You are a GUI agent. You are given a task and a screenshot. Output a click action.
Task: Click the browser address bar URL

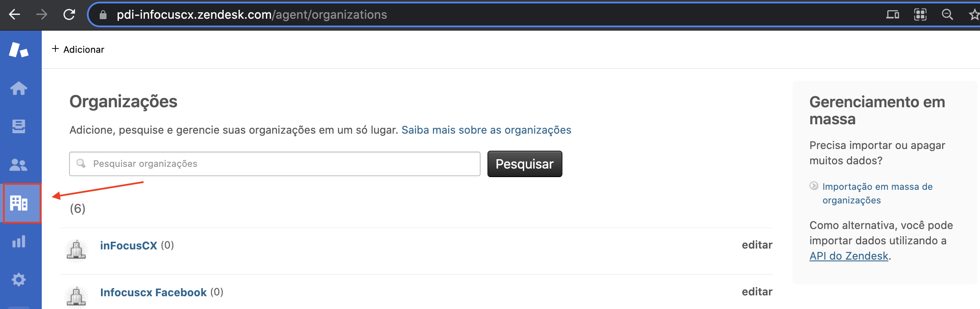point(252,15)
